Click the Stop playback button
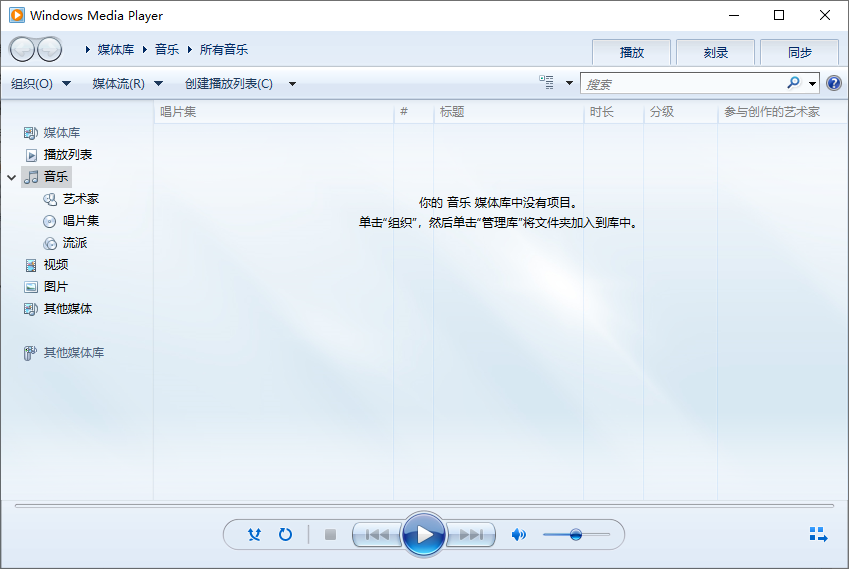849x569 pixels. (x=330, y=535)
